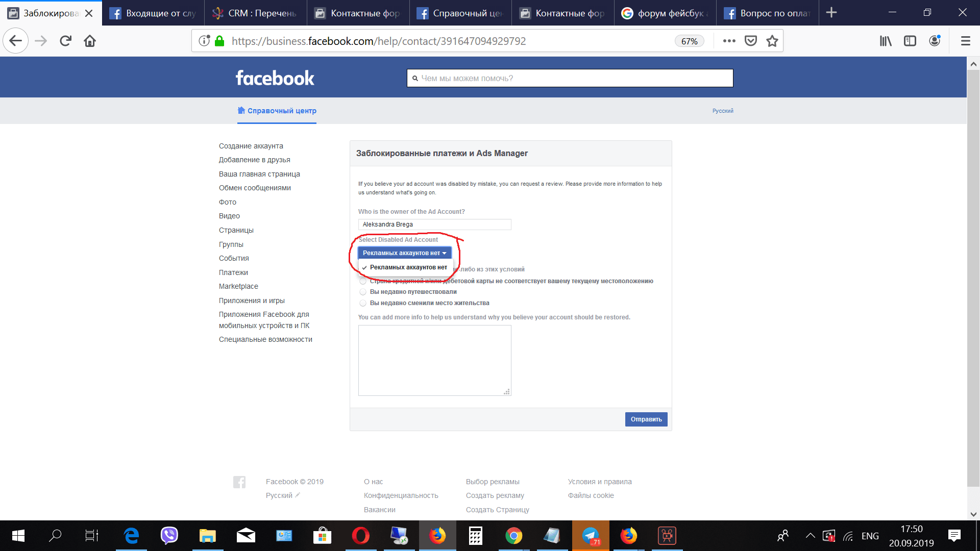This screenshot has width=980, height=551.
Task: Switch to 'Входящие от службы' tab
Action: coord(153,13)
